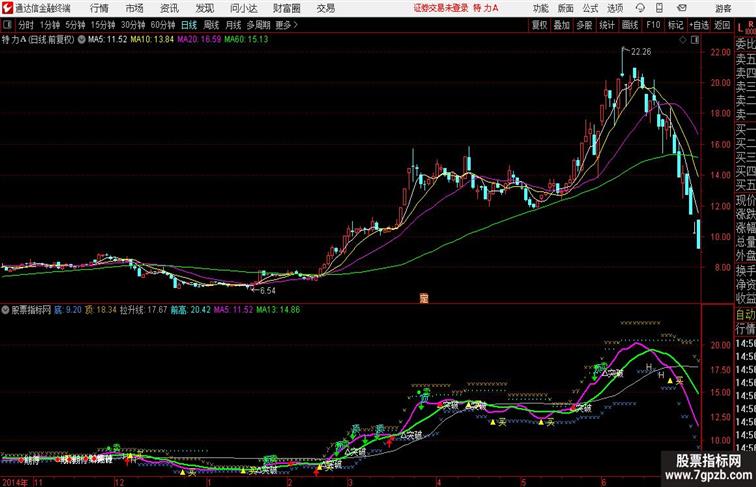Open the 功能 menu

pos(540,8)
